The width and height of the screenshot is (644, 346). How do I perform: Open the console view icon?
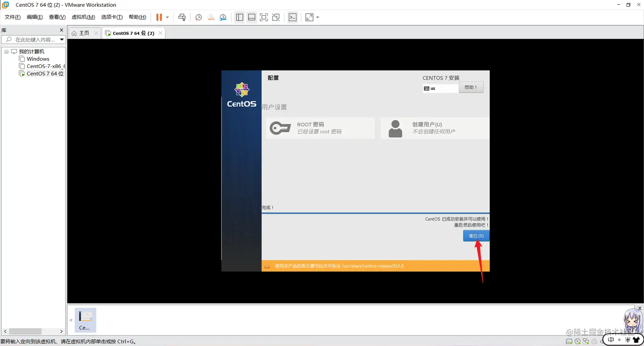tap(293, 17)
